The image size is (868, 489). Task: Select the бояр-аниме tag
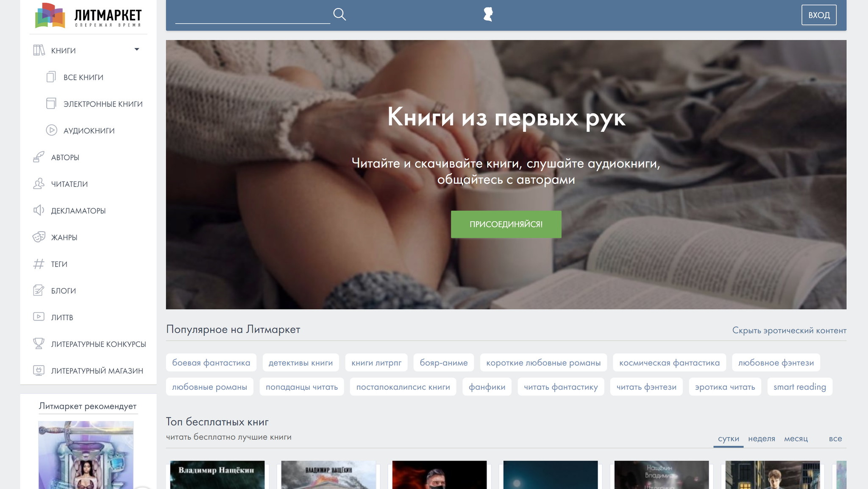coord(444,363)
